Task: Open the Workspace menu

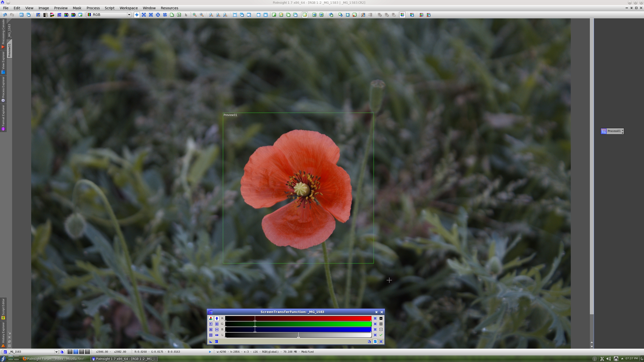Action: [x=129, y=8]
